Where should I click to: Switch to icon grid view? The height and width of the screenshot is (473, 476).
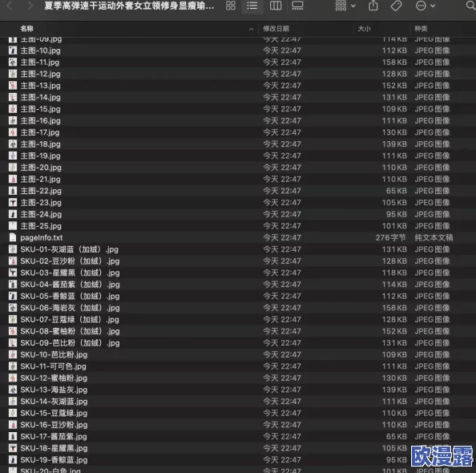(231, 6)
